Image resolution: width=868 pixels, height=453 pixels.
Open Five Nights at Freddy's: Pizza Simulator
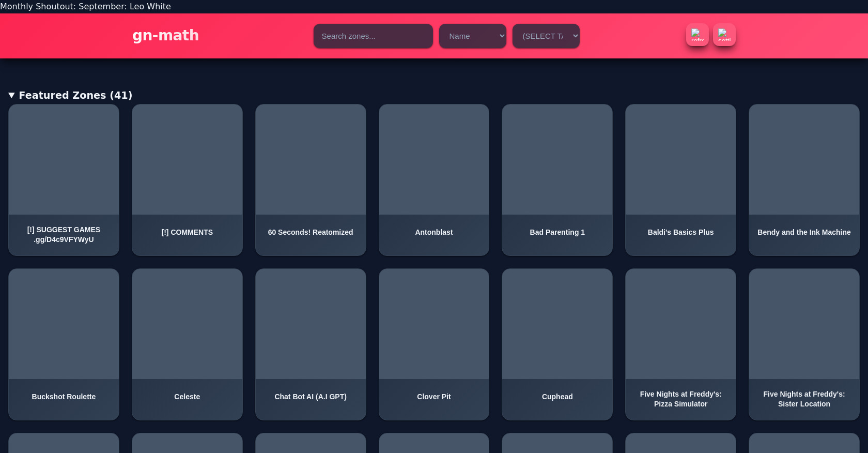point(680,344)
